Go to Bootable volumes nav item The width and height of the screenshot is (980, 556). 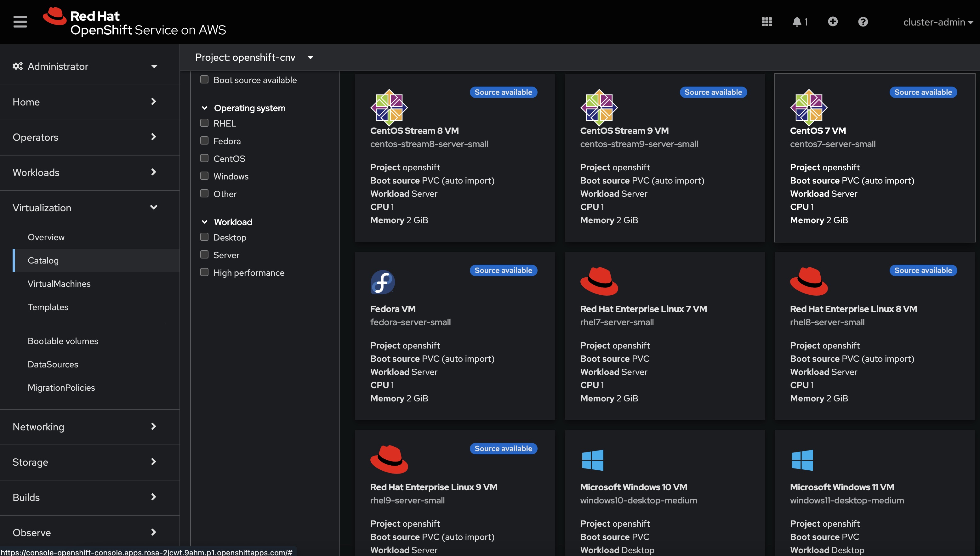click(x=63, y=341)
